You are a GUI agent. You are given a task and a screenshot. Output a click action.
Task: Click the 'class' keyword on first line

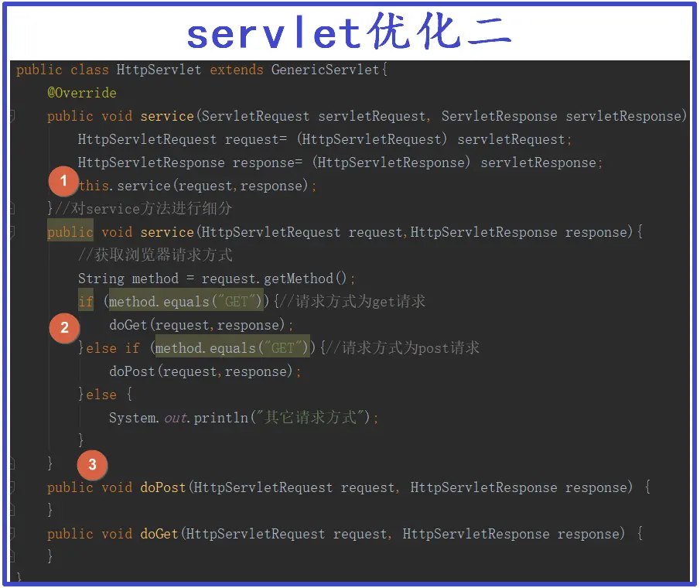click(x=89, y=70)
